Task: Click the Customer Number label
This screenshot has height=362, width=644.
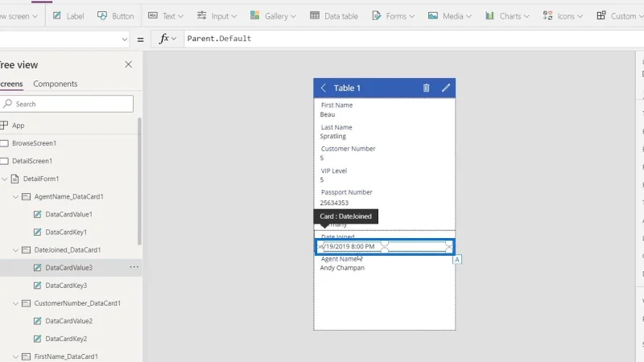Action: tap(348, 149)
